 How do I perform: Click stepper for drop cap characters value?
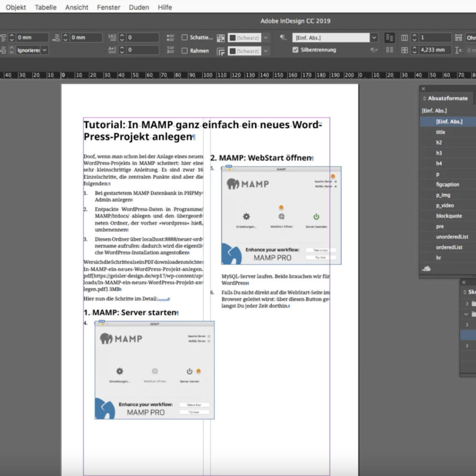pos(122,50)
